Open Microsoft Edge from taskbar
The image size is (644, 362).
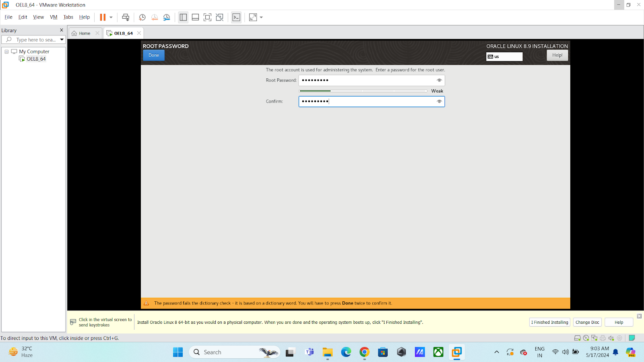[x=346, y=352]
